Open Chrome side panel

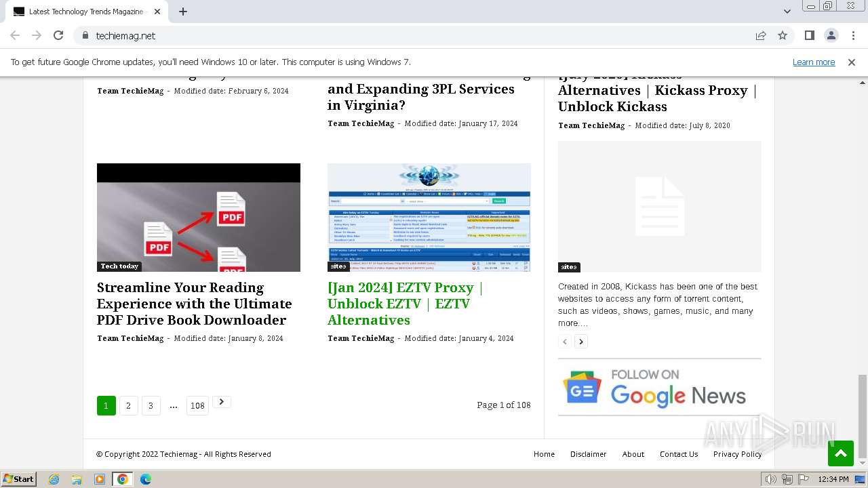pyautogui.click(x=809, y=35)
